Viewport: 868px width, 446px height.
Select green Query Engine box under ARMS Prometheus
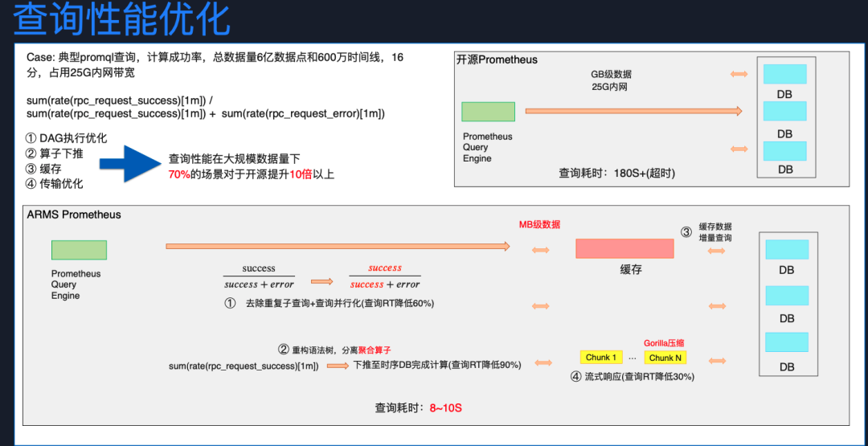click(x=79, y=249)
